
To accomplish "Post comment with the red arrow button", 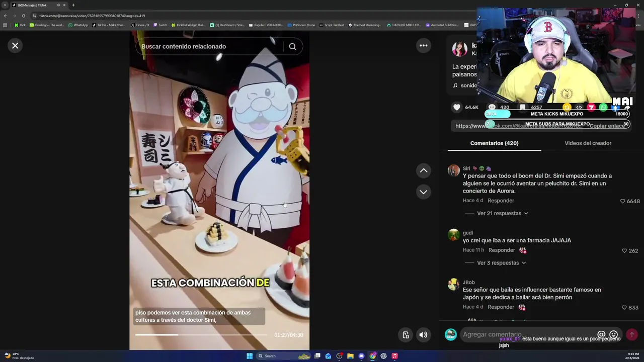I will [x=631, y=334].
